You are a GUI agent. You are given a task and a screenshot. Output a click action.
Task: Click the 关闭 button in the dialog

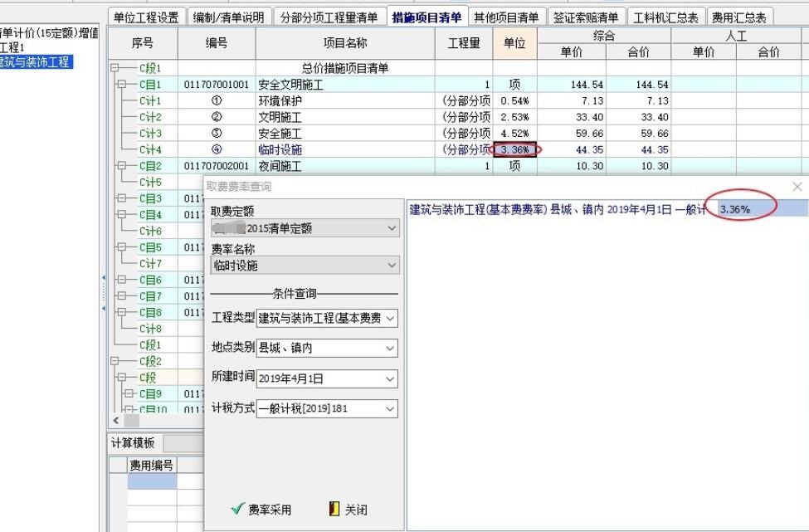(348, 510)
